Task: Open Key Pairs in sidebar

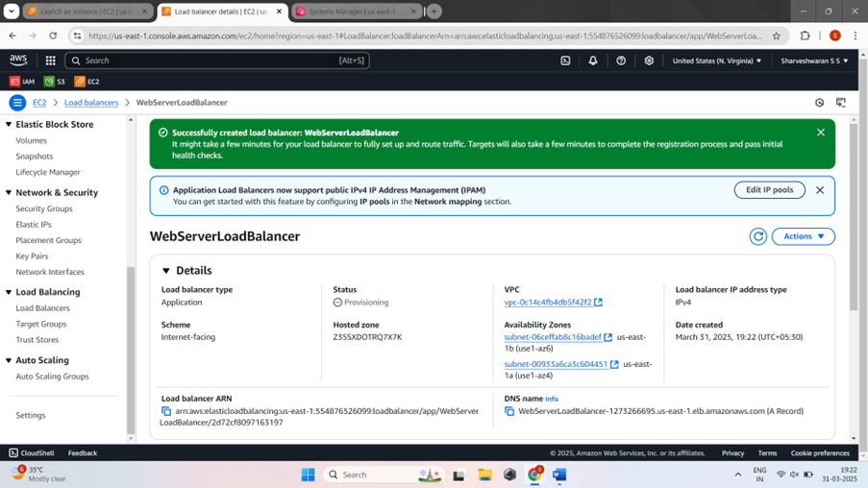Action: (x=32, y=256)
